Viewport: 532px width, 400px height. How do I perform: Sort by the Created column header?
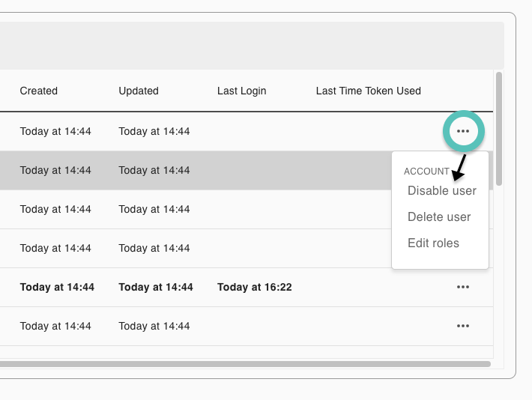coord(39,91)
